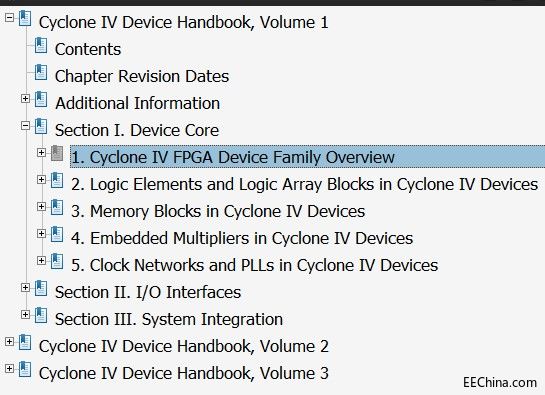This screenshot has width=545, height=395.
Task: Expand chapter 5 Clock Networks and PLLs
Action: tap(41, 260)
